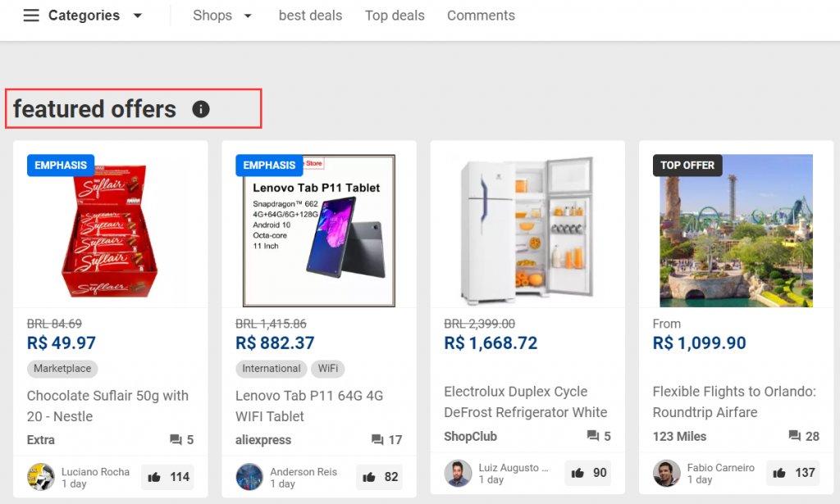
Task: Click the Fabio Carneiro username
Action: click(x=720, y=468)
